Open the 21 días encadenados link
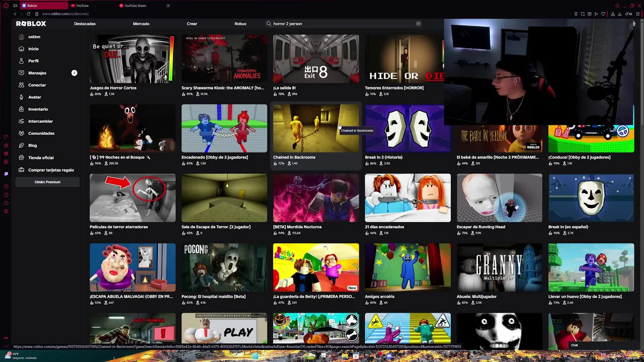The width and height of the screenshot is (644, 362). tap(384, 227)
